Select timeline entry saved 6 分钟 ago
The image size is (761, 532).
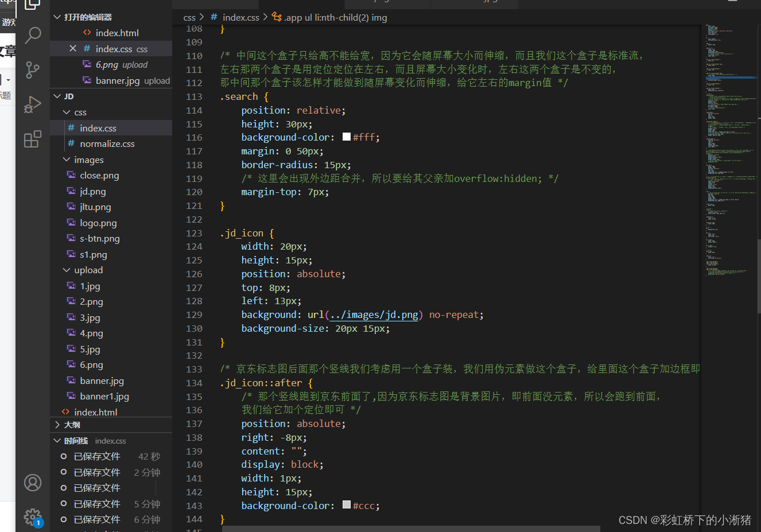[111, 519]
